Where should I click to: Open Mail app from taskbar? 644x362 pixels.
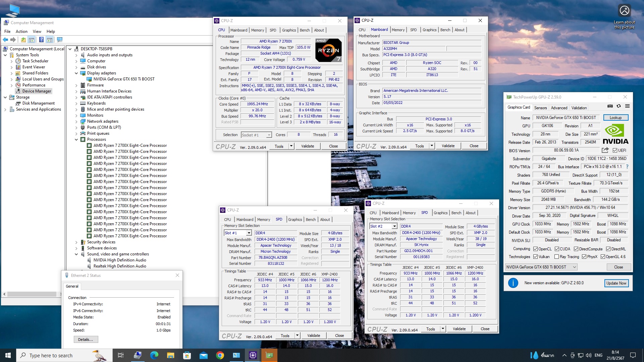pyautogui.click(x=204, y=355)
